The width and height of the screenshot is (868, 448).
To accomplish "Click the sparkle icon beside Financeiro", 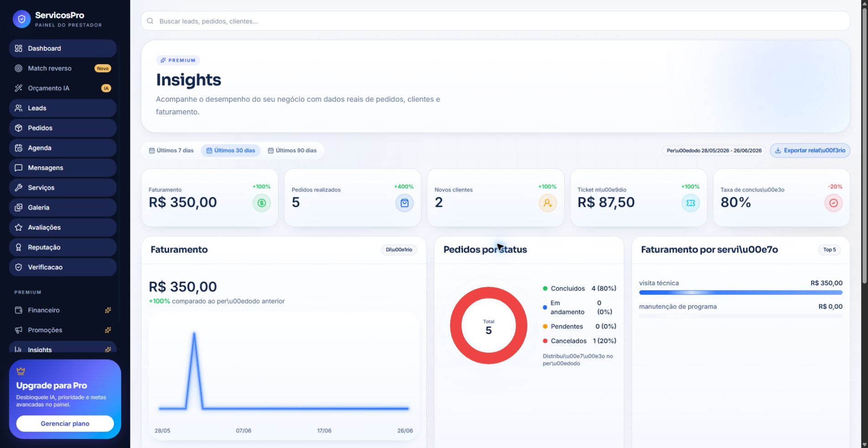I will click(x=108, y=310).
